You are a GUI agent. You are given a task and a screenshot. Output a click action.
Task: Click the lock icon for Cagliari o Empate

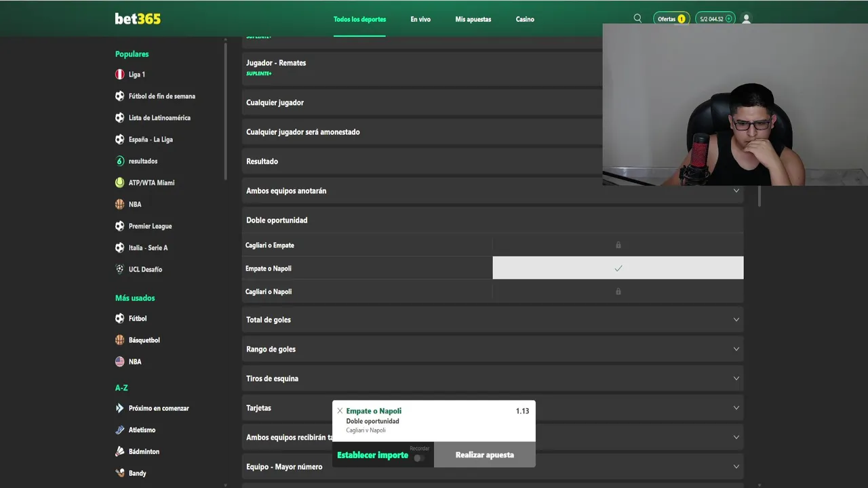pyautogui.click(x=618, y=245)
